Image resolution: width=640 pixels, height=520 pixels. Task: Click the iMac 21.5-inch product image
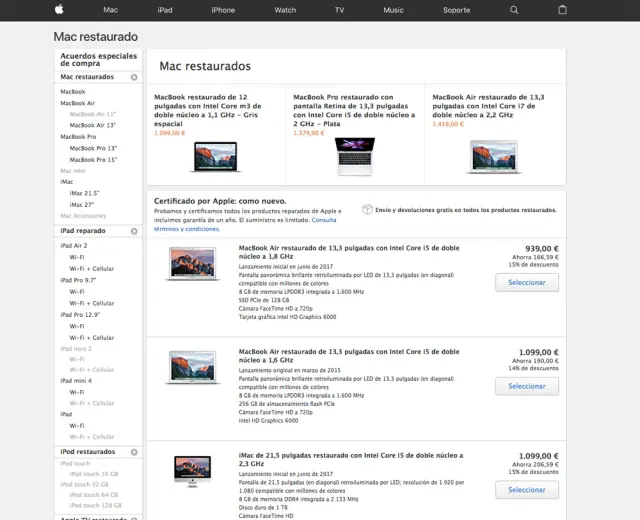point(192,470)
